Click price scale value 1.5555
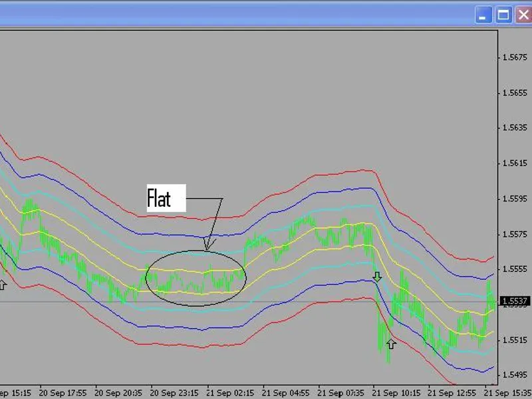Screen dimensions: 532x399 (x=515, y=269)
